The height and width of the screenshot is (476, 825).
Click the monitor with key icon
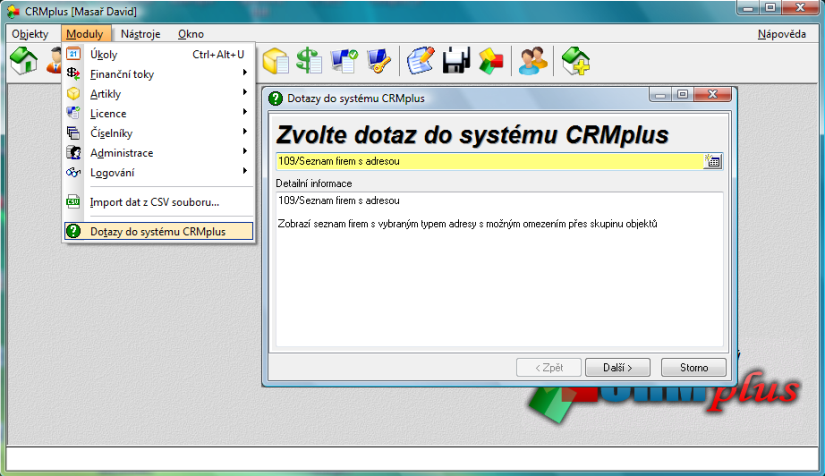[379, 60]
